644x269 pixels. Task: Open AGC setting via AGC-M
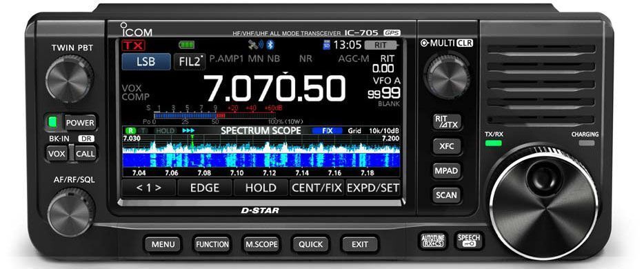click(353, 59)
